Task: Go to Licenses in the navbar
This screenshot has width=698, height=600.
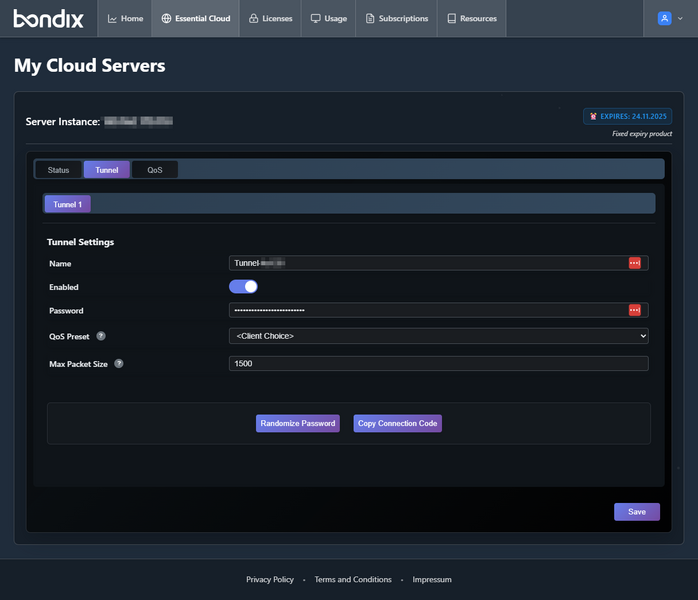Action: 270,18
